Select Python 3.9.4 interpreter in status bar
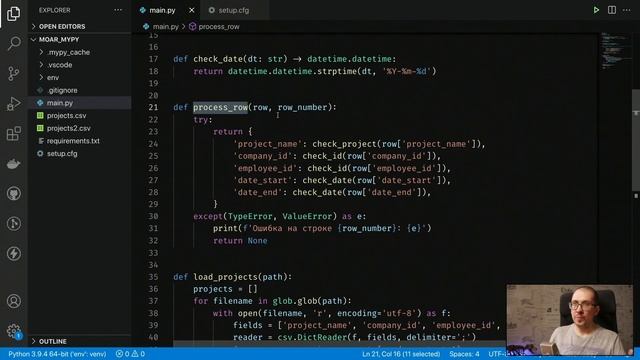 click(57, 354)
